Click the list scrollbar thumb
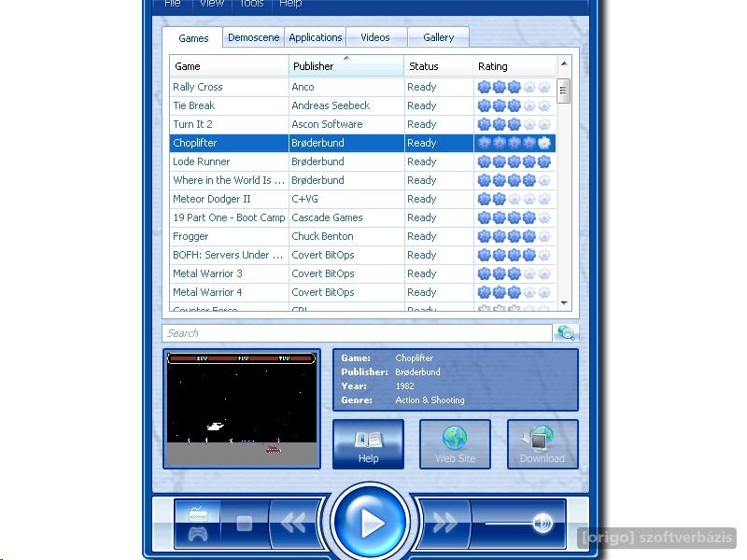This screenshot has height=560, width=747. (564, 91)
